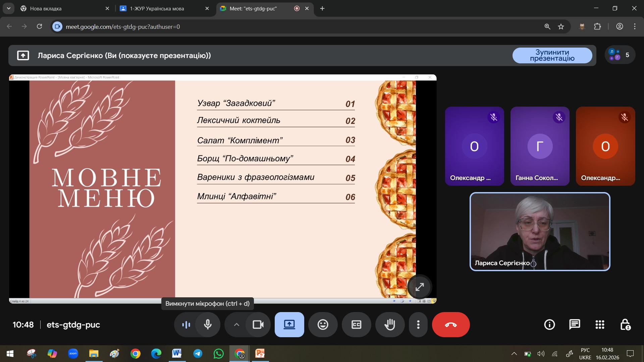Open the activities grid icon
Screen dimensions: 644x362
tap(600, 324)
